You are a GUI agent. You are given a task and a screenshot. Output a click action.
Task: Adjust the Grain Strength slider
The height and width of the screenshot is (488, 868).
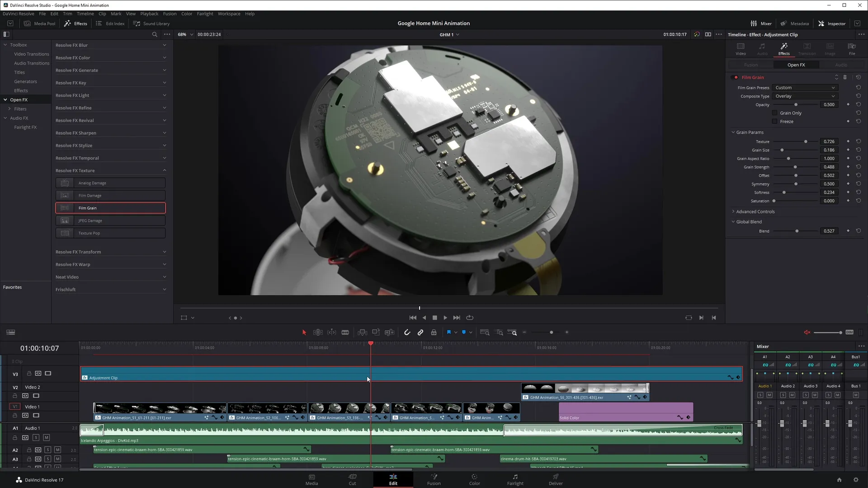pos(795,167)
